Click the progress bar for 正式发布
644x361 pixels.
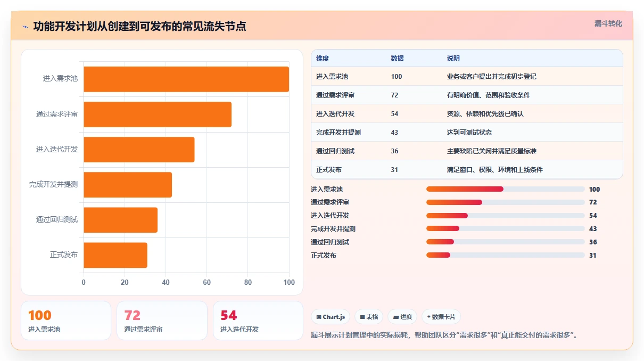click(x=506, y=256)
